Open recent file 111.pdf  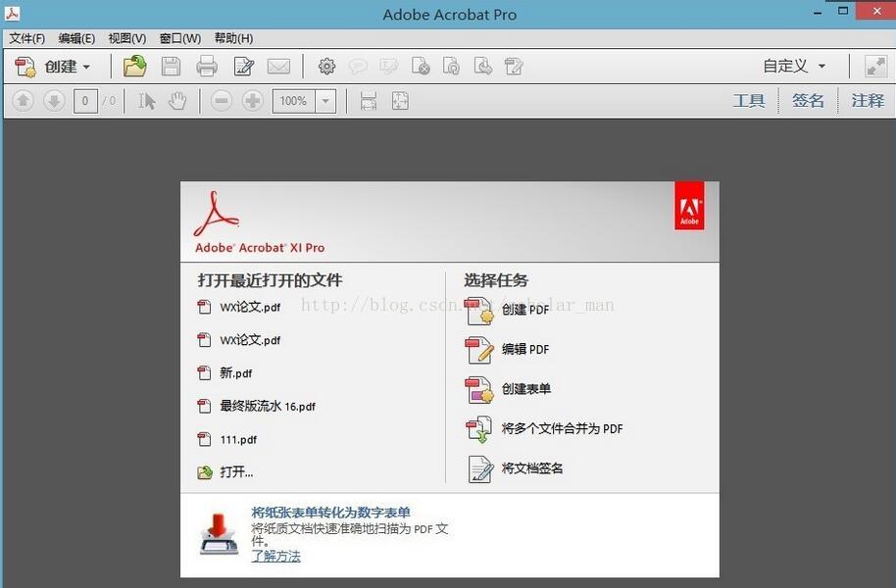point(226,440)
